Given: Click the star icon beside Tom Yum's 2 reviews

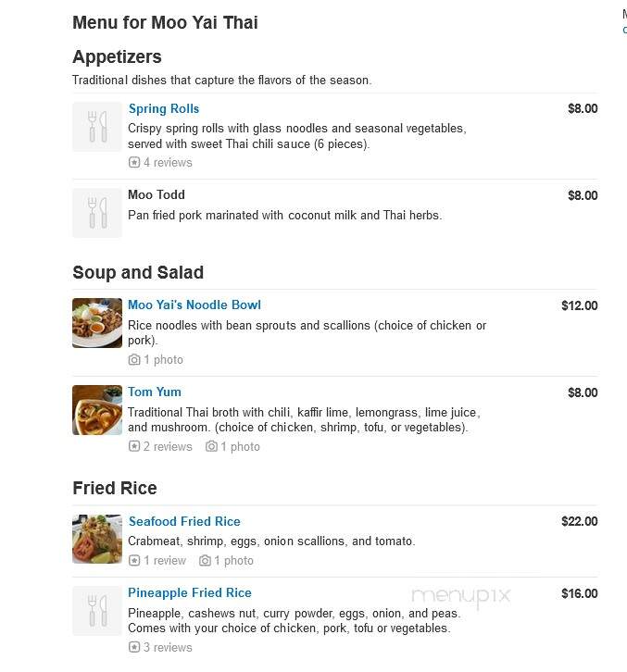Looking at the screenshot, I should point(134,446).
